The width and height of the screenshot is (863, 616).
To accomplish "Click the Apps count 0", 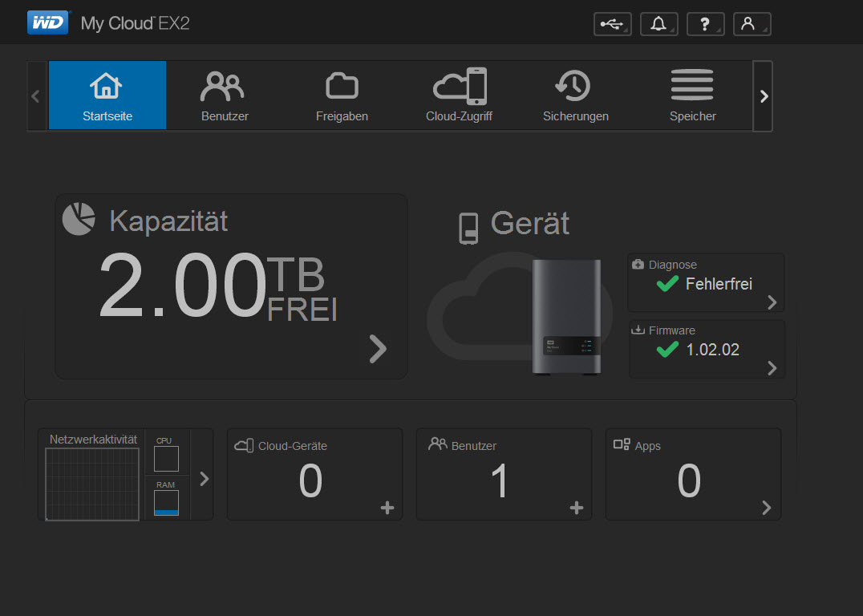I will click(x=689, y=480).
